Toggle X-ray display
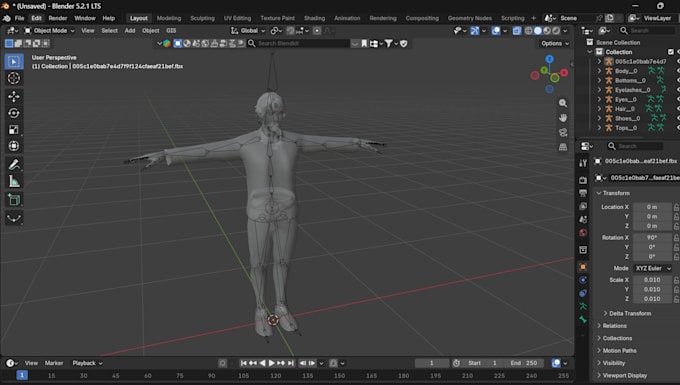Image resolution: width=680 pixels, height=385 pixels. click(517, 31)
